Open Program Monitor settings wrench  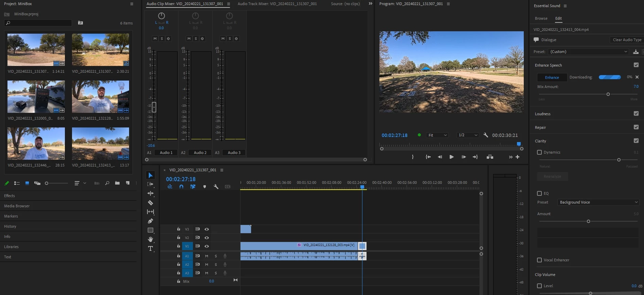(486, 135)
